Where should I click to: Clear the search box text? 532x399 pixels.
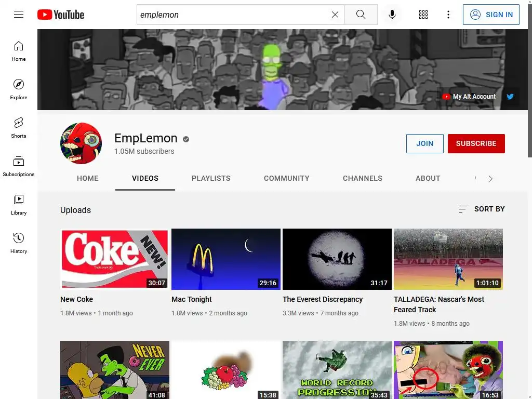click(335, 15)
